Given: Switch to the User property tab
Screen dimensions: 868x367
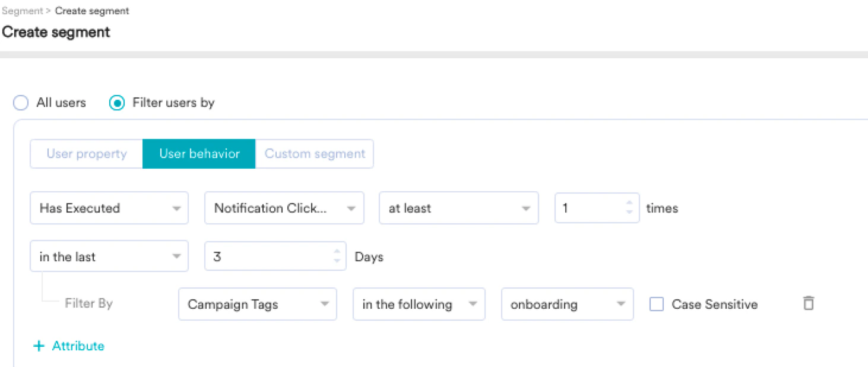Looking at the screenshot, I should pos(87,154).
